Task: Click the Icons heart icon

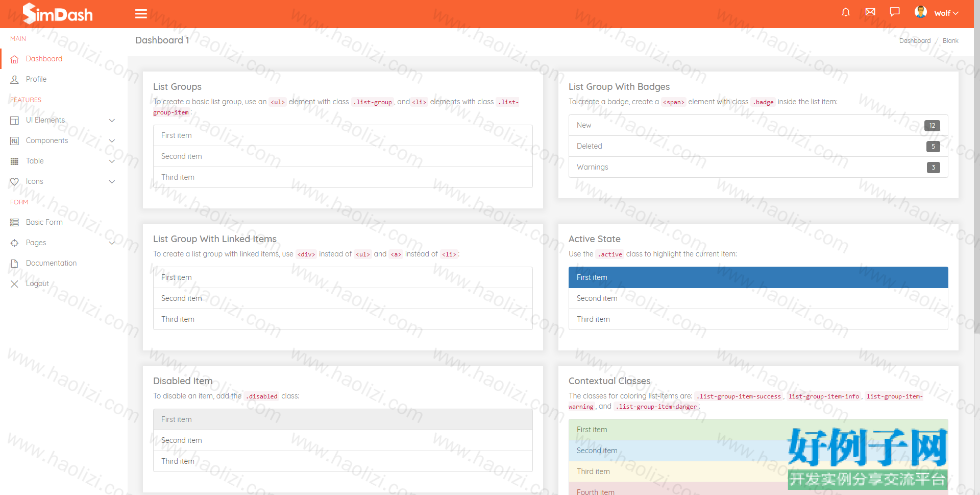Action: (x=14, y=182)
